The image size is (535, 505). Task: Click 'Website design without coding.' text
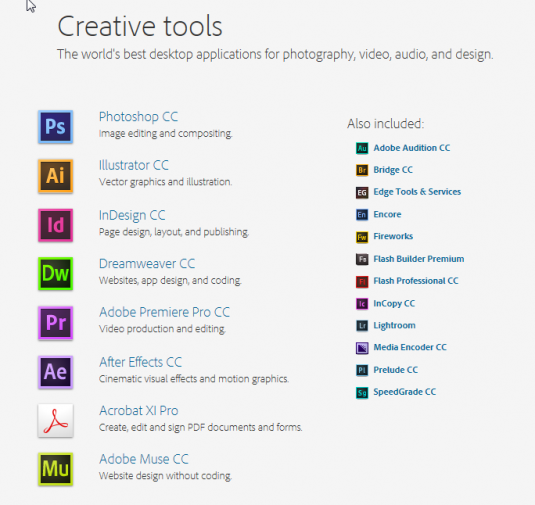(165, 476)
